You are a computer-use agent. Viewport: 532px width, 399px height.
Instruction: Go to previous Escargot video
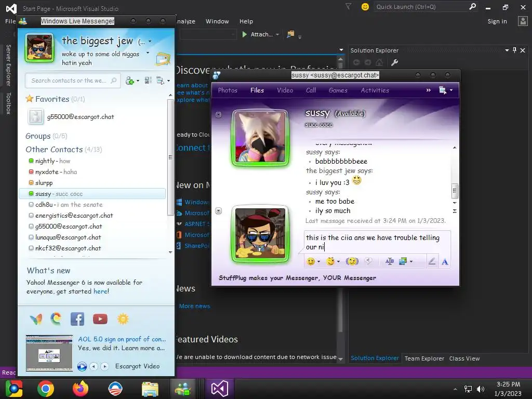[94, 366]
